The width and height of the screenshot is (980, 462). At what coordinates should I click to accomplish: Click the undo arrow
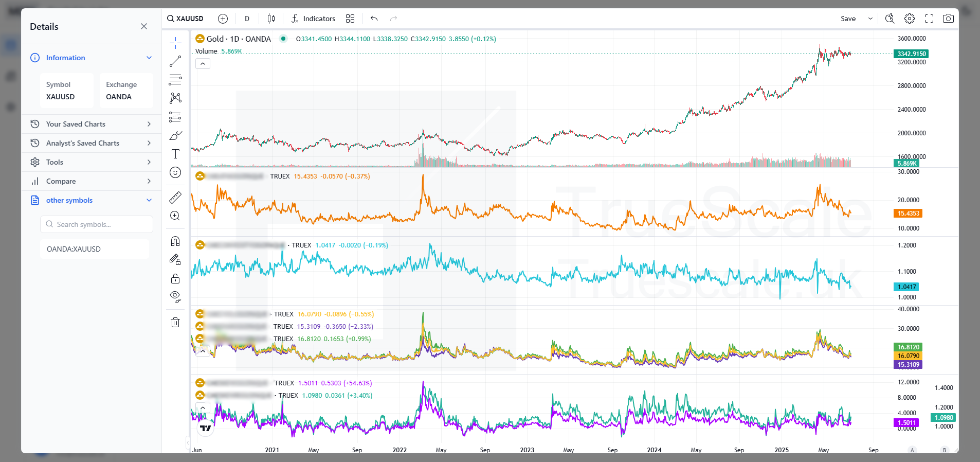point(374,19)
